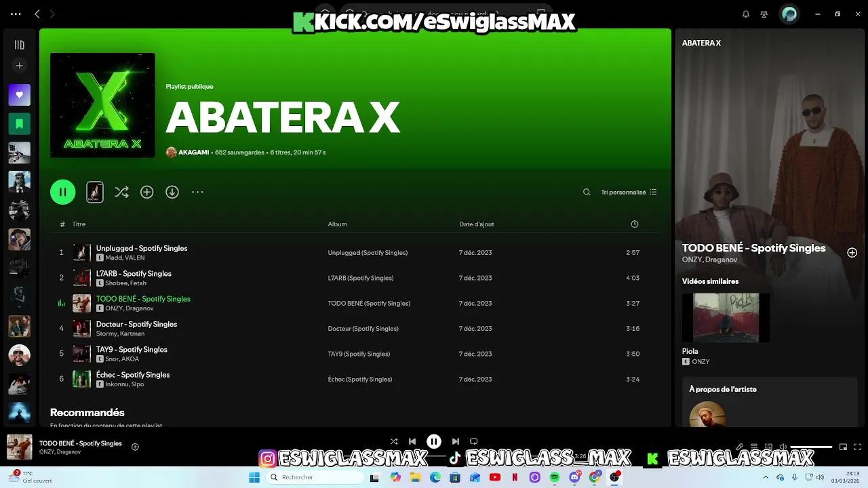The width and height of the screenshot is (868, 488).
Task: Open the artist photo in À propos de l'artiste
Action: click(707, 415)
